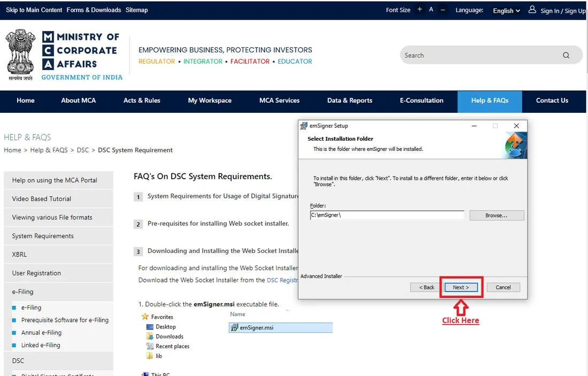Screen dimensions: 588x376
Task: Open the DSC Registration link in the text
Action: pyautogui.click(x=282, y=280)
